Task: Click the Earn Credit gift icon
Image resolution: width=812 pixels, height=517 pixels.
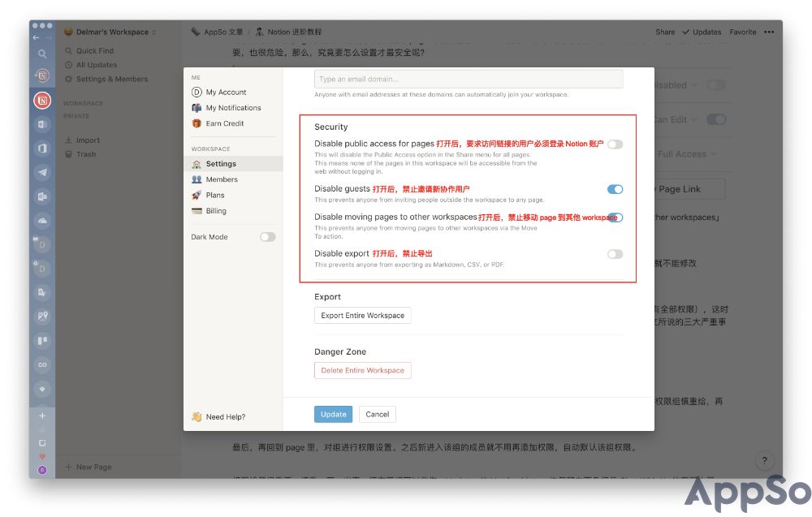Action: (197, 123)
